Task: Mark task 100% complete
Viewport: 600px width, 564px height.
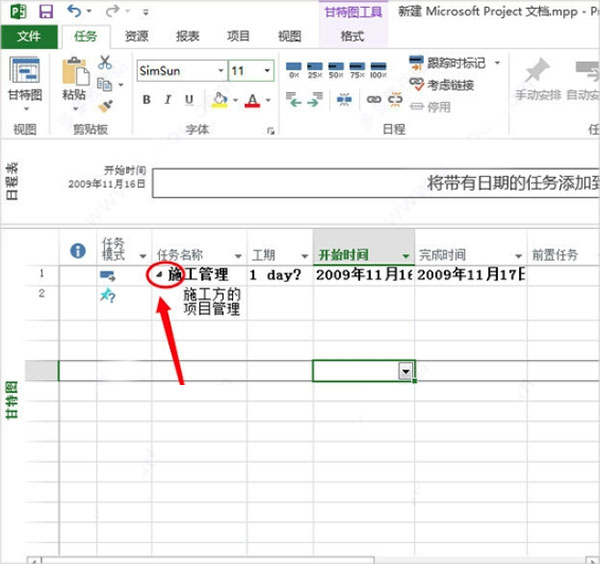Action: 378,70
